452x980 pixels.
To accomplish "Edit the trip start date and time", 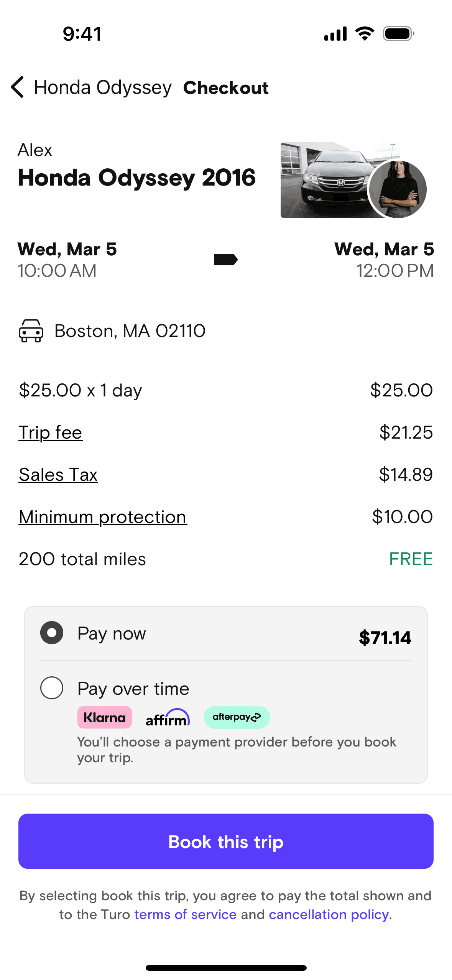I will click(x=67, y=260).
